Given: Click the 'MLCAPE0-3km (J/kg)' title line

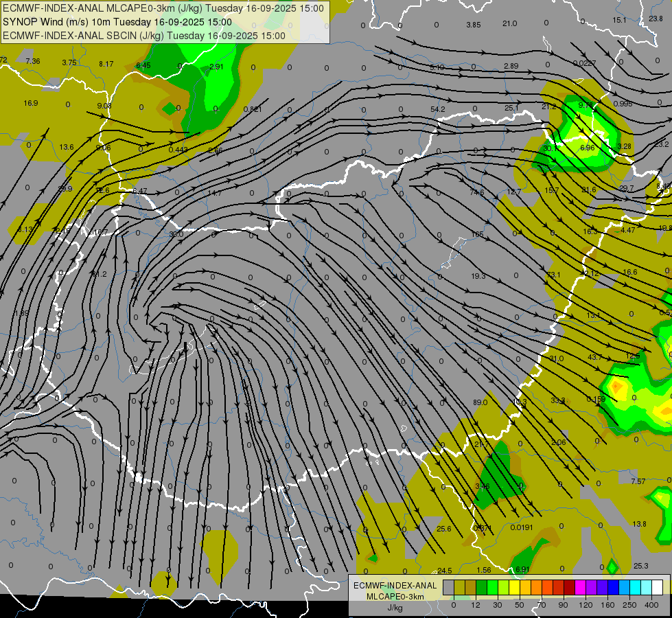Looking at the screenshot, I should pyautogui.click(x=163, y=8).
